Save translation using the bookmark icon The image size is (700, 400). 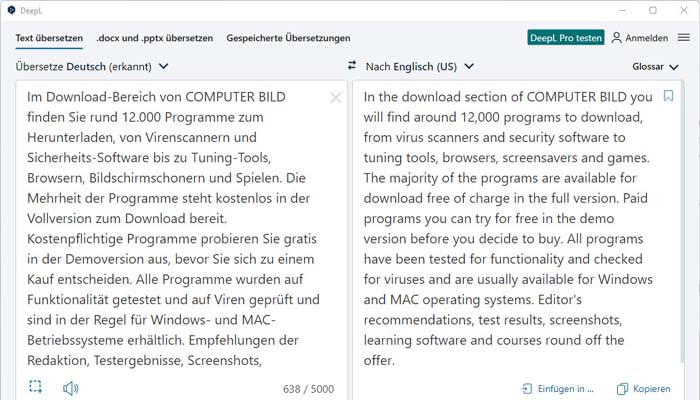669,97
